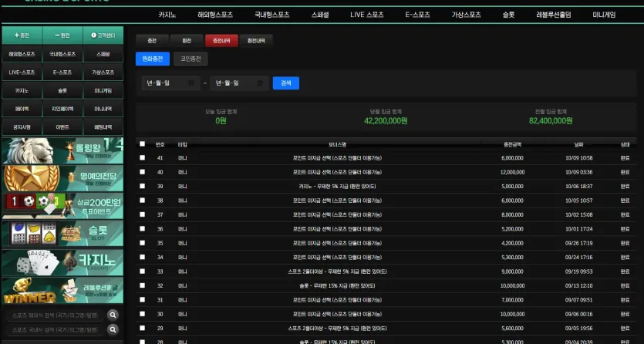Image resolution: width=644 pixels, height=344 pixels.
Task: Open the 레볼루션홀덤 WINNER banner
Action: point(62,290)
